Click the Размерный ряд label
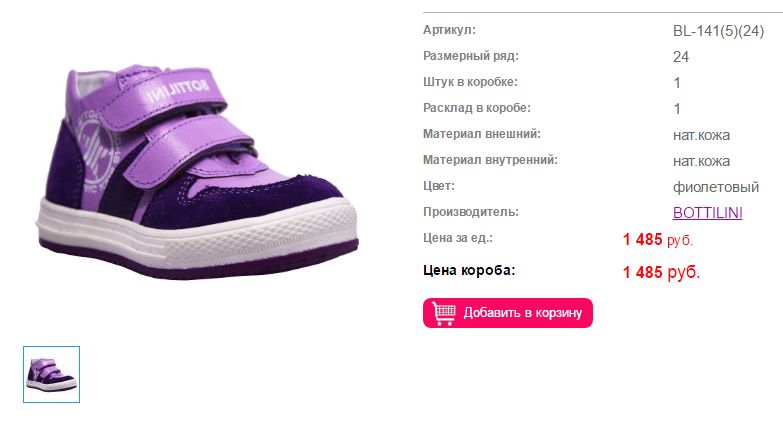This screenshot has height=434, width=783. tap(471, 56)
